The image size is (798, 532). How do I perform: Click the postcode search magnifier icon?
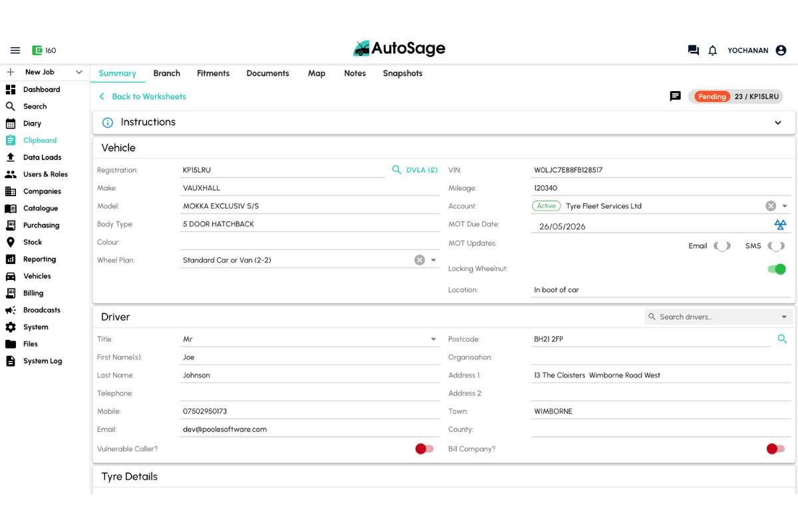pyautogui.click(x=782, y=339)
